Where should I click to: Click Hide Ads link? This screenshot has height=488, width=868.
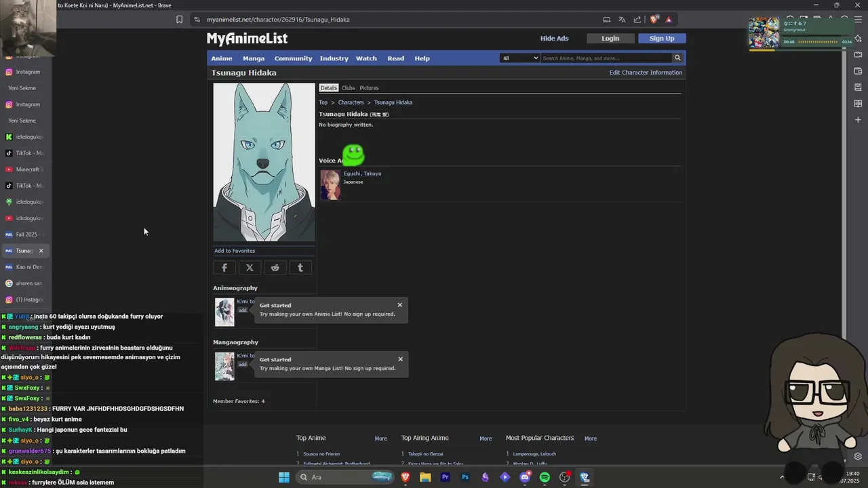554,39
